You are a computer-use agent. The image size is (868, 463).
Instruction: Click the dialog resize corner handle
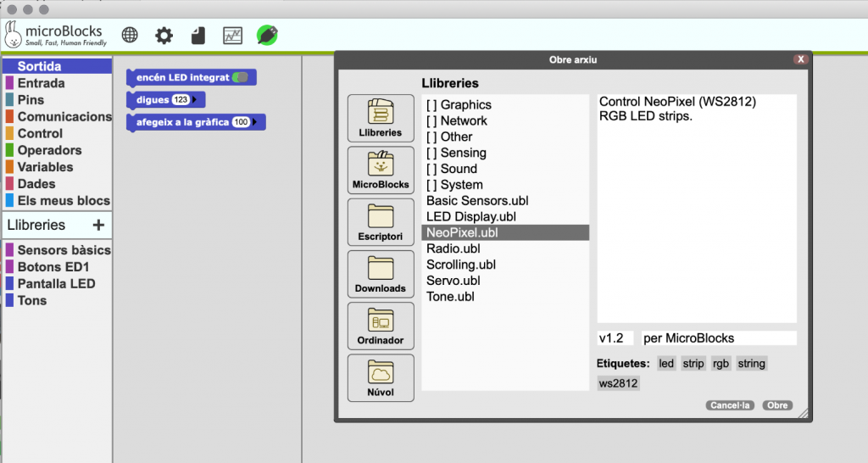[x=803, y=413]
